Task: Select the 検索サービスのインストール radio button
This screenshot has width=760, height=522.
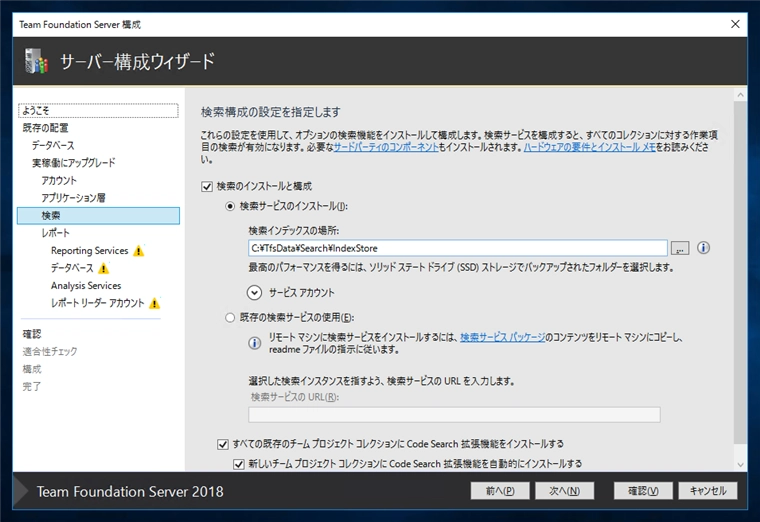Action: point(230,206)
